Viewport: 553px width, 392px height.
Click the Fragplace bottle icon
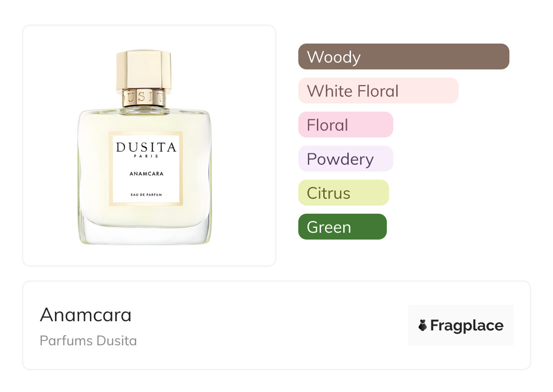click(423, 325)
